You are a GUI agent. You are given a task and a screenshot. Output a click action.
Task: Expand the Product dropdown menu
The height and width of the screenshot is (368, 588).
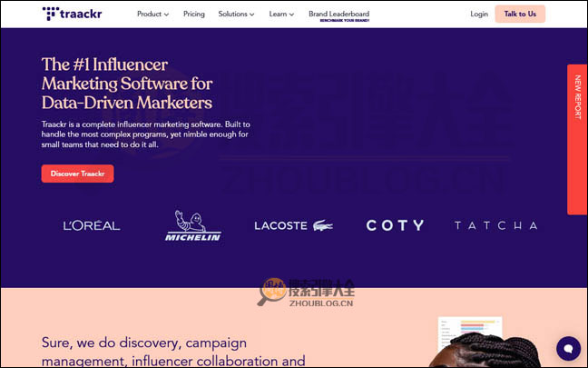coord(152,14)
